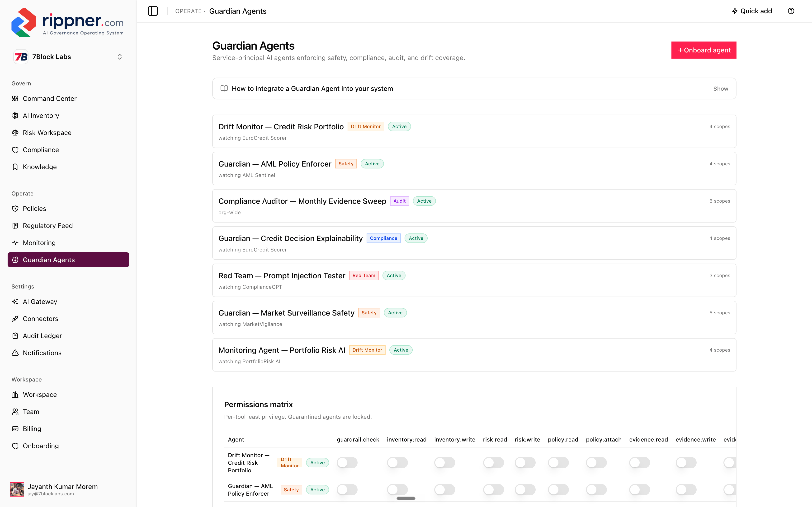812x507 pixels.
Task: Open Command Center from sidebar
Action: tap(68, 99)
